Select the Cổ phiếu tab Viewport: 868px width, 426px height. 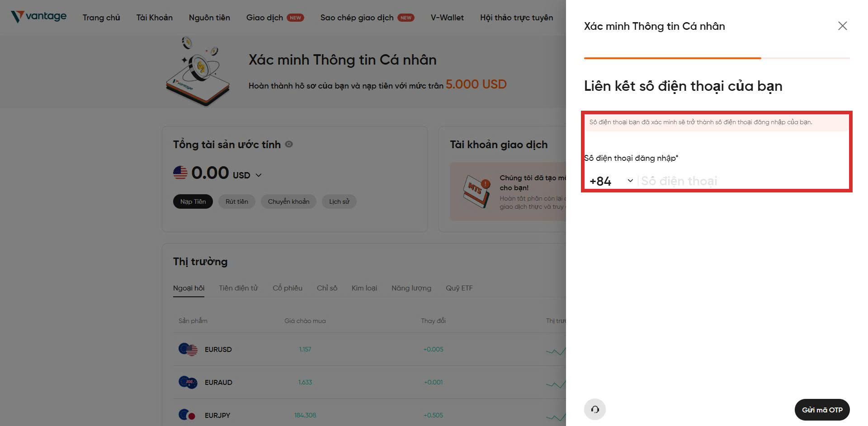point(288,288)
